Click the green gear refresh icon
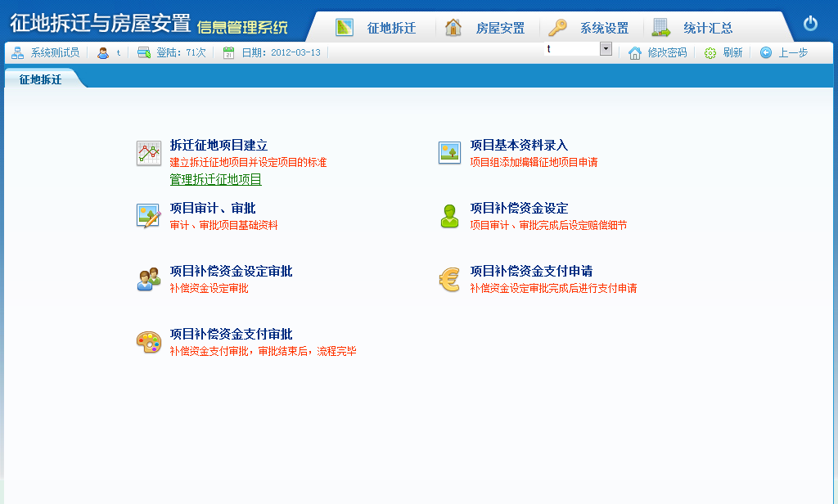 tap(710, 53)
